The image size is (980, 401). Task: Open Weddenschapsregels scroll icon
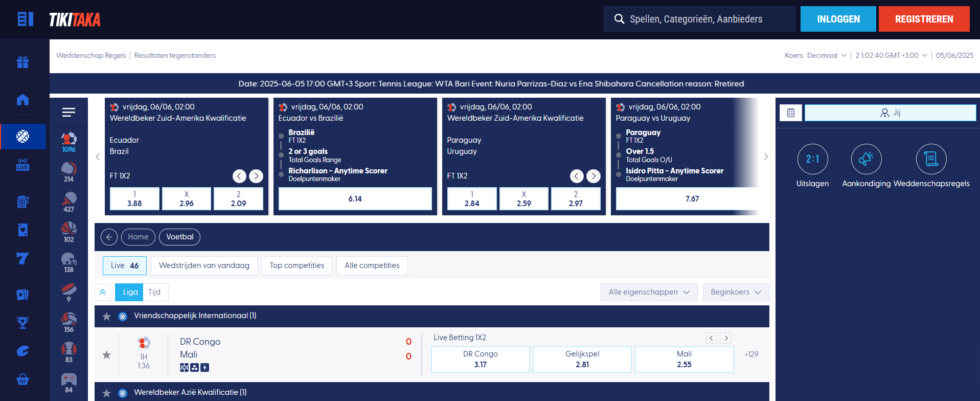(931, 159)
